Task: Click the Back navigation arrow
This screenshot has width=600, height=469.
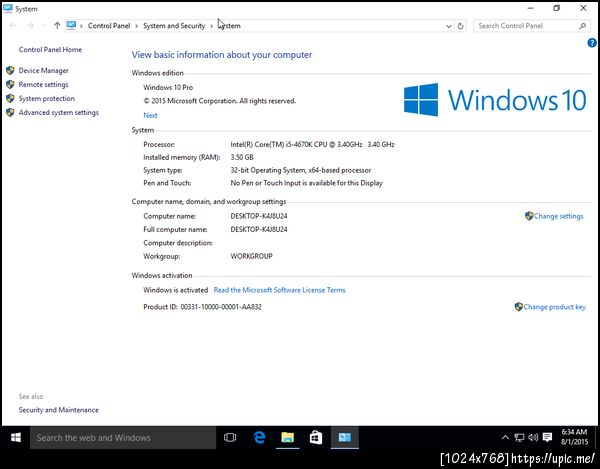Action: tap(13, 26)
